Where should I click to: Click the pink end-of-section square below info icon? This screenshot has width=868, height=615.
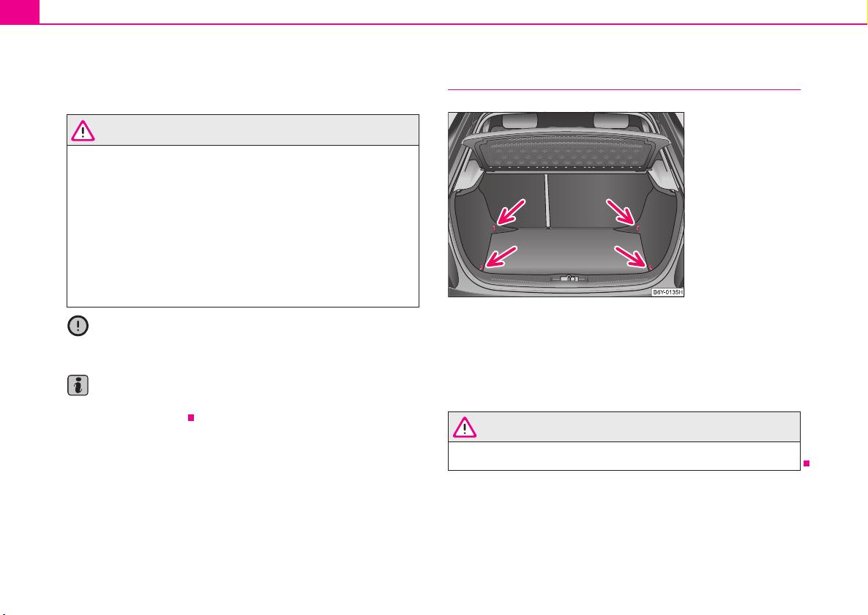pyautogui.click(x=191, y=417)
